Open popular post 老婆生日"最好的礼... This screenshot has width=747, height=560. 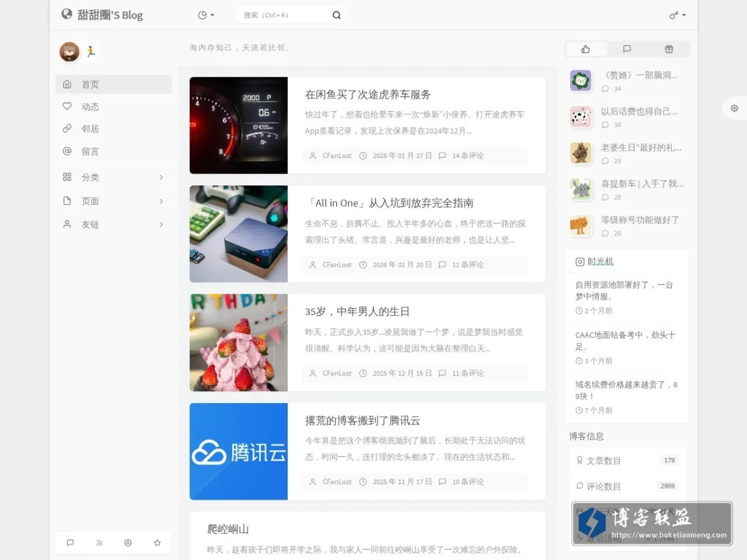(x=641, y=147)
